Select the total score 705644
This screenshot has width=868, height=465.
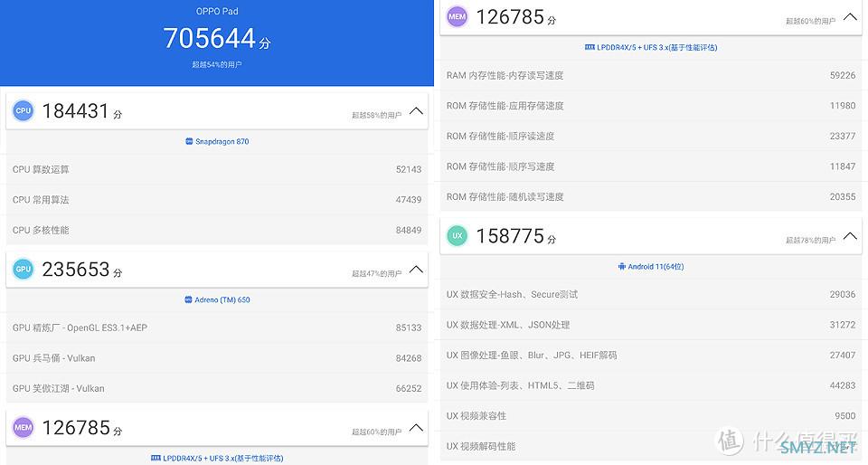tap(209, 38)
